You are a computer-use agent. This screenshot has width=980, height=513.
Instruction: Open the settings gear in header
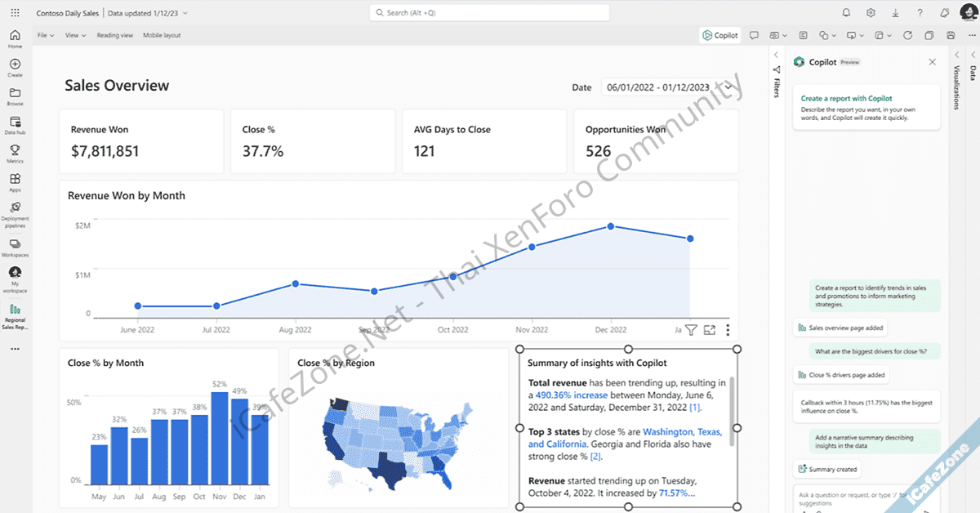pos(871,12)
